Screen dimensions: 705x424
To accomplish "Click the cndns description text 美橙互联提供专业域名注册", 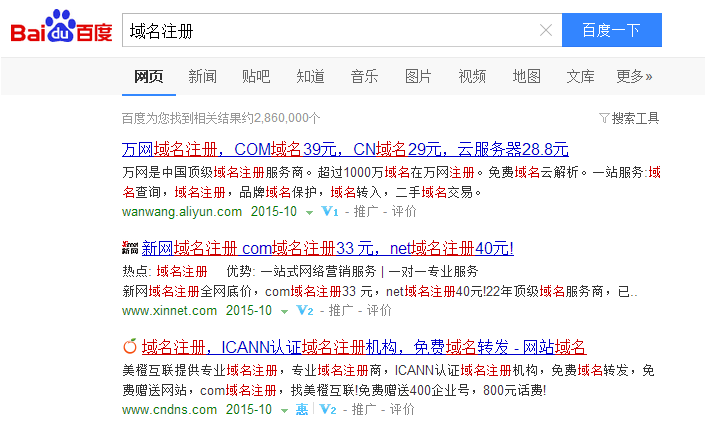I will [x=200, y=370].
